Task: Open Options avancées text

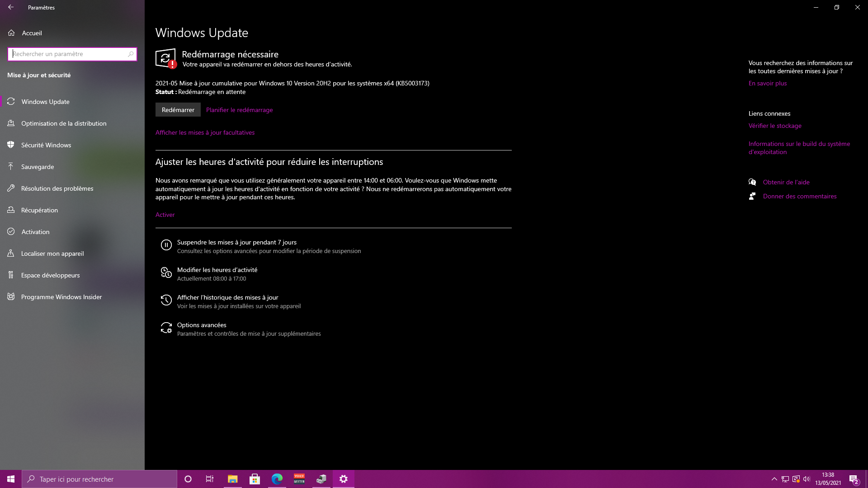Action: pyautogui.click(x=202, y=325)
